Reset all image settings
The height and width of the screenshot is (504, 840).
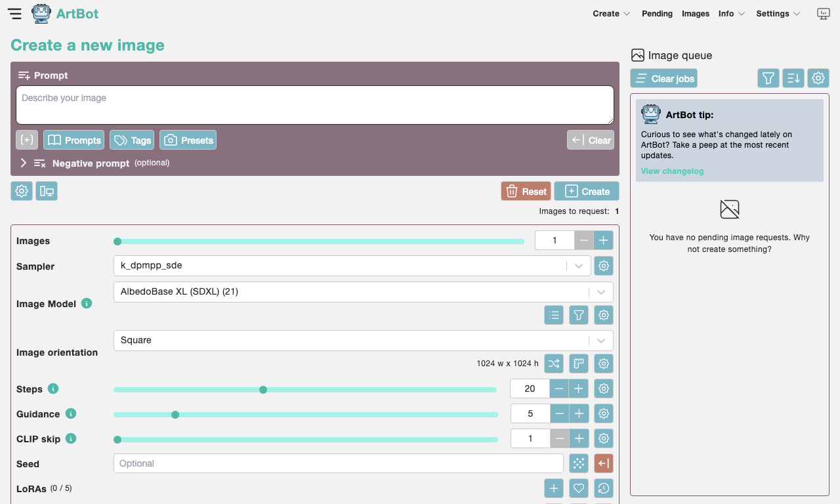pyautogui.click(x=526, y=191)
